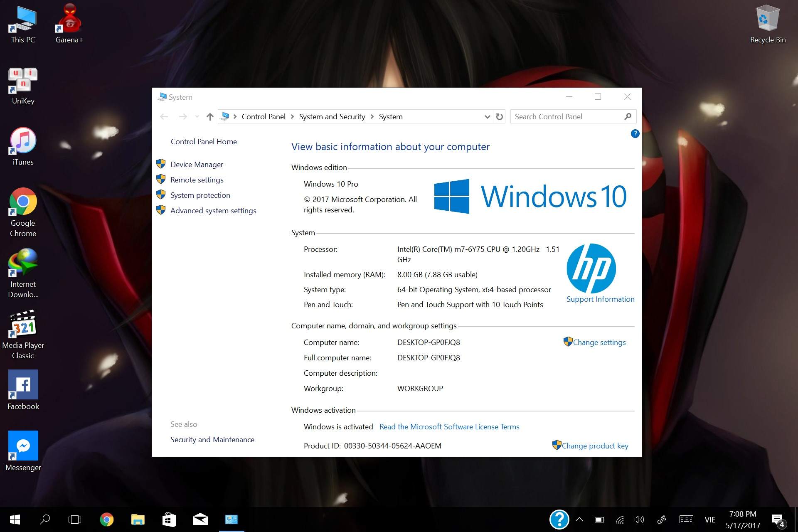This screenshot has height=532, width=798.
Task: Expand address bar history dropdown
Action: (488, 117)
